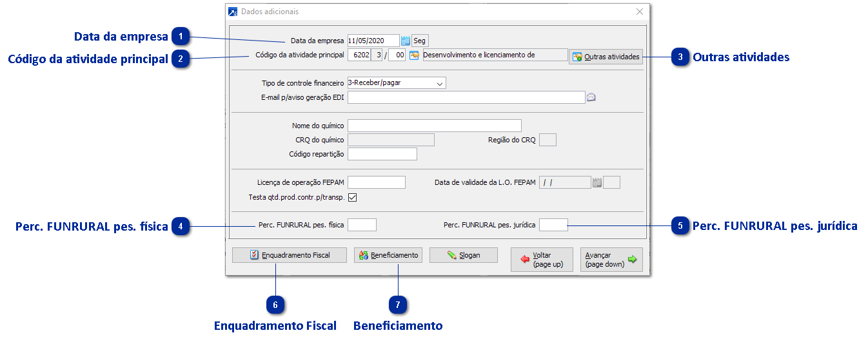868x344 pixels.
Task: Click the activity lookup icon beside code 00
Action: 414,55
